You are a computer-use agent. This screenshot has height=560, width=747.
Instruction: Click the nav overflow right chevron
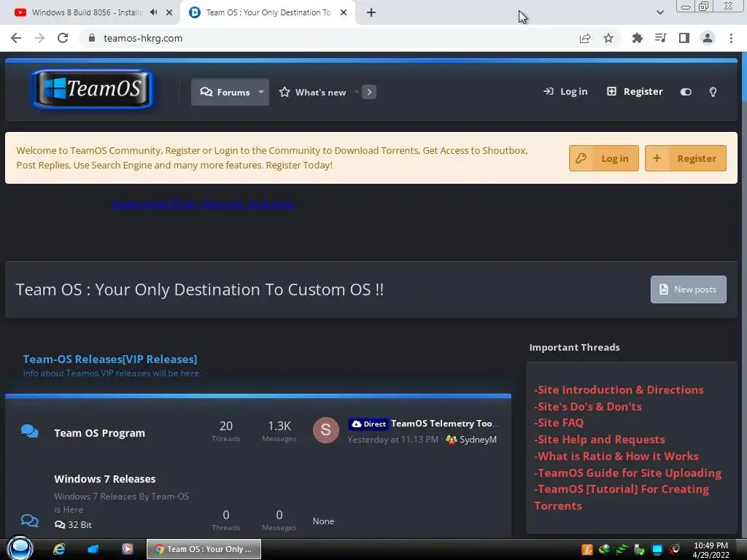[368, 92]
